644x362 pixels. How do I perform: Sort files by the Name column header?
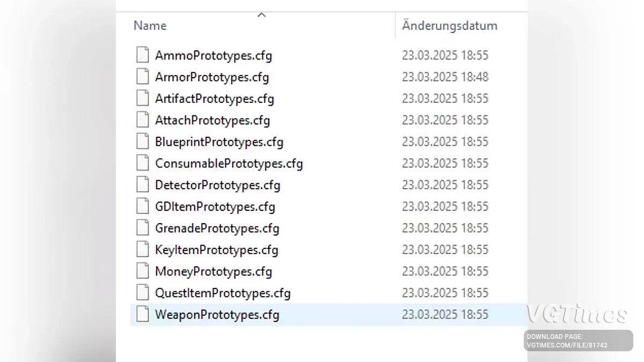(x=150, y=25)
